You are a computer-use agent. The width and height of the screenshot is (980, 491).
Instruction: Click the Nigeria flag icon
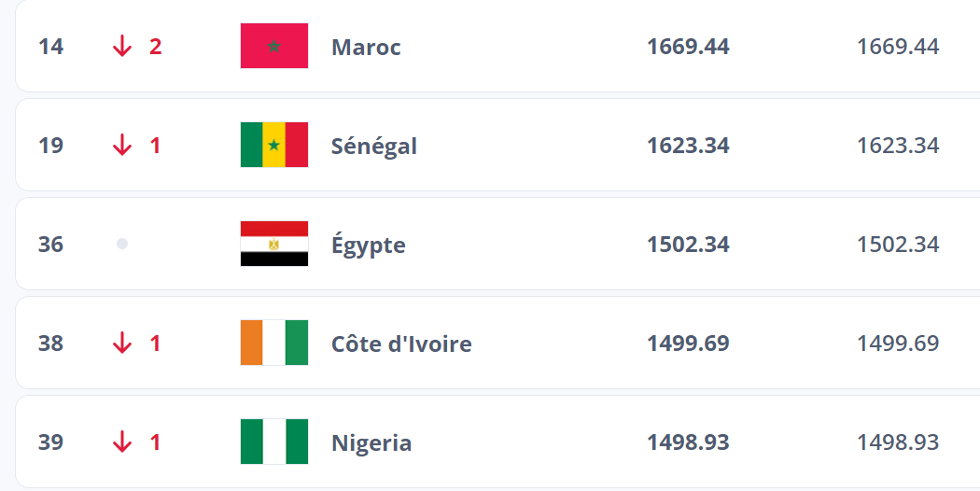pyautogui.click(x=273, y=442)
